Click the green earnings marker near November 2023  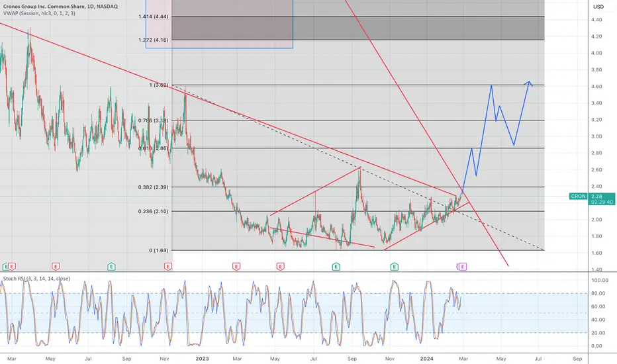pyautogui.click(x=395, y=267)
